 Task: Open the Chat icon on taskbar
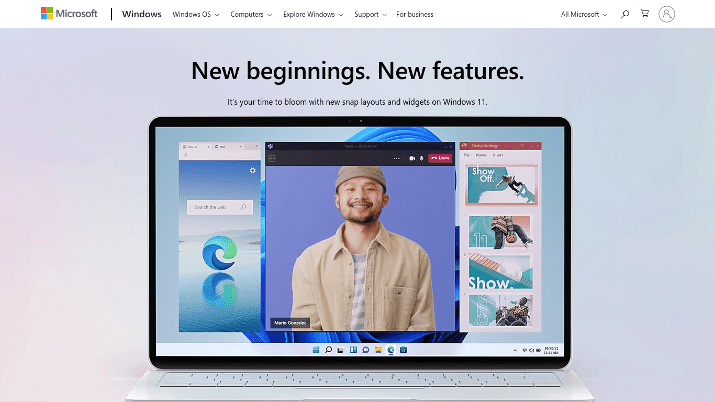pyautogui.click(x=366, y=350)
